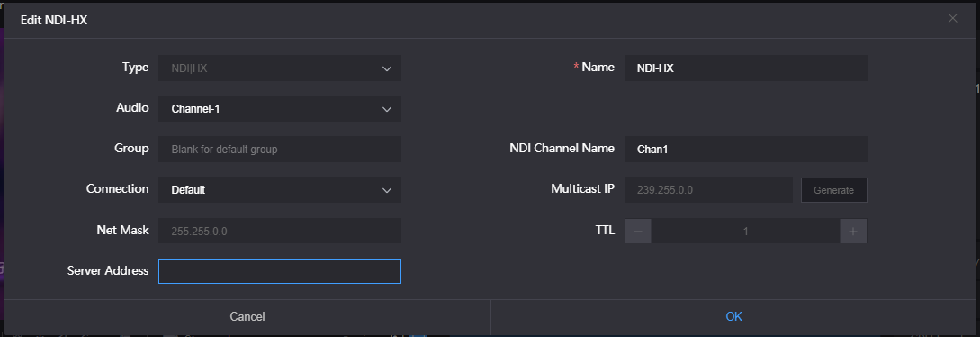
Task: Click the Net Mask field
Action: click(279, 231)
